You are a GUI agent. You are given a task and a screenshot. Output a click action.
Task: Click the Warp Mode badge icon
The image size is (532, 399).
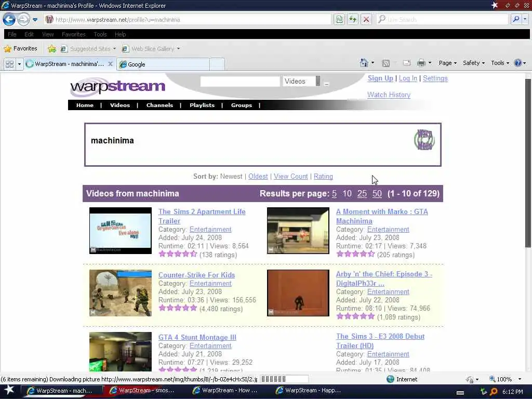tap(424, 139)
